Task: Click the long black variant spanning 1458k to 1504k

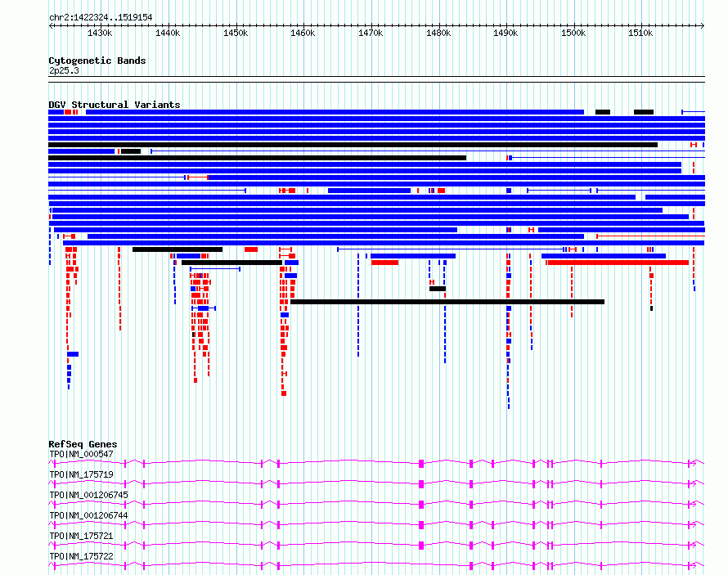Action: [x=447, y=302]
